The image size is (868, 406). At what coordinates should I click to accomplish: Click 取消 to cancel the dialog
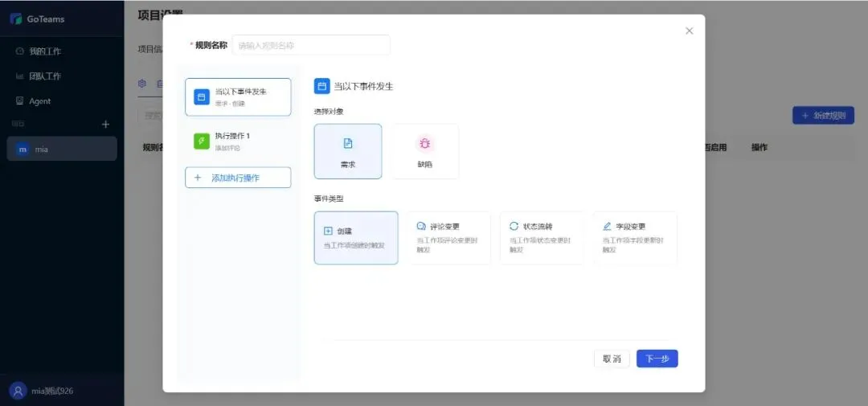612,359
